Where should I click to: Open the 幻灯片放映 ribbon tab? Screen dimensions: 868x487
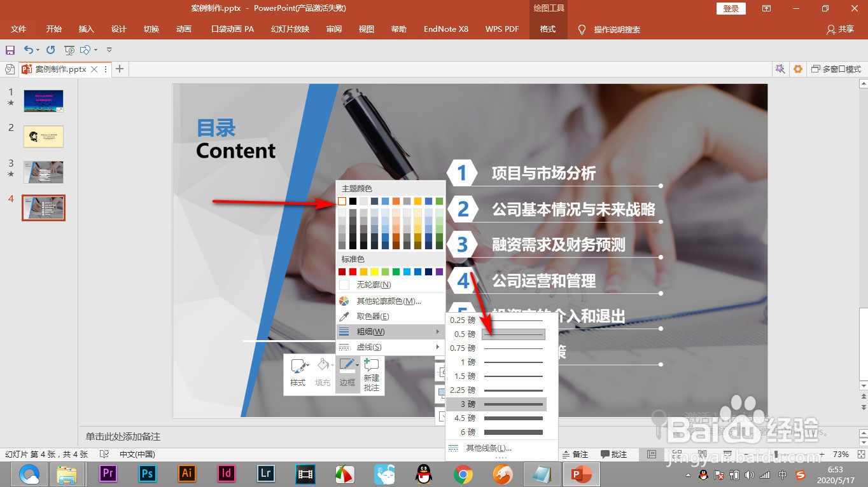(290, 29)
